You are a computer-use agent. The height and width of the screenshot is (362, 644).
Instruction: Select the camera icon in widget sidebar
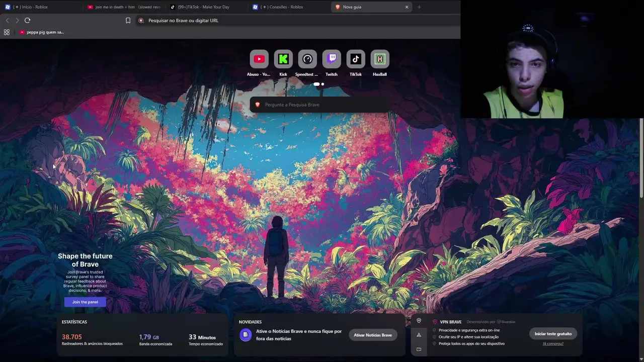point(419,349)
